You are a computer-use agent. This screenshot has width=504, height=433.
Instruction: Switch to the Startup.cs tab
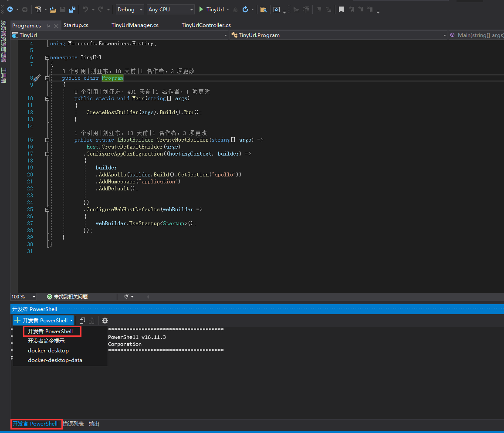click(x=76, y=25)
